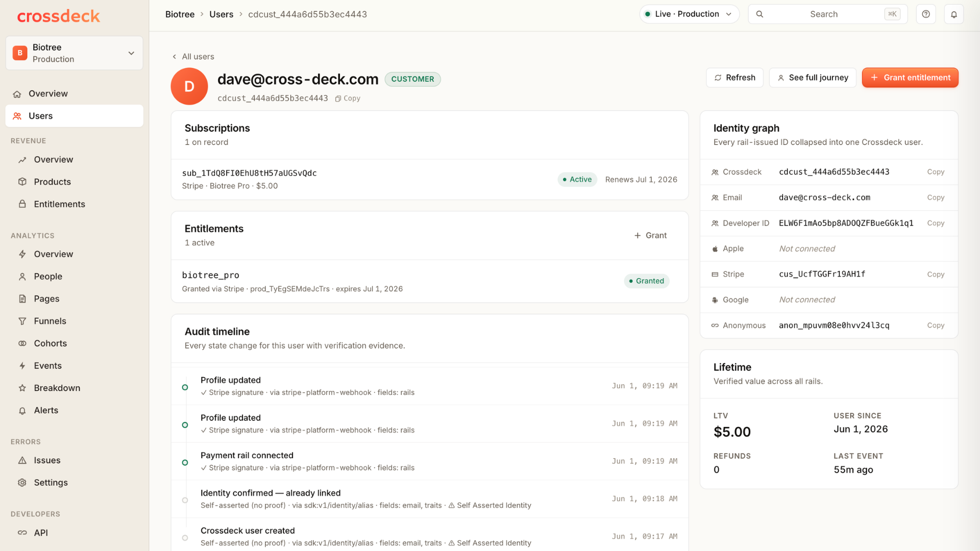The image size is (980, 551).
Task: Click Biotree in the breadcrumb
Action: [x=180, y=14]
